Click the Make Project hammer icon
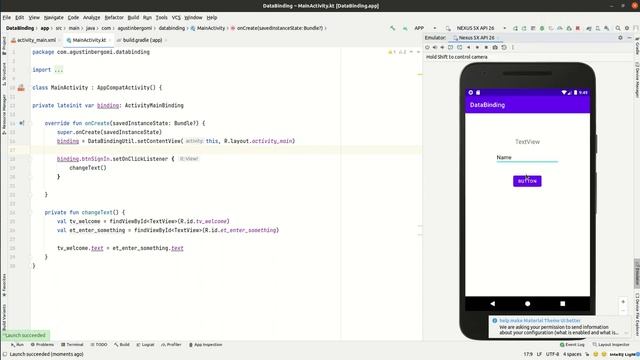 pyautogui.click(x=393, y=28)
